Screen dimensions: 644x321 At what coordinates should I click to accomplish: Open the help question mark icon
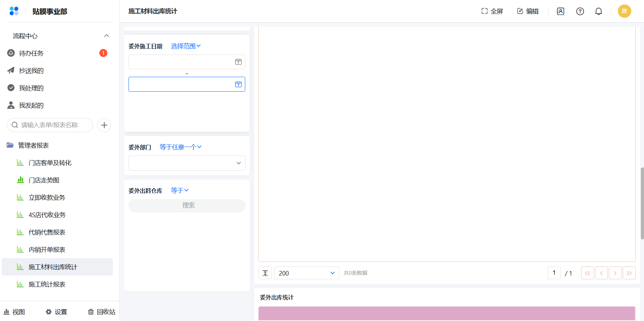click(x=580, y=11)
